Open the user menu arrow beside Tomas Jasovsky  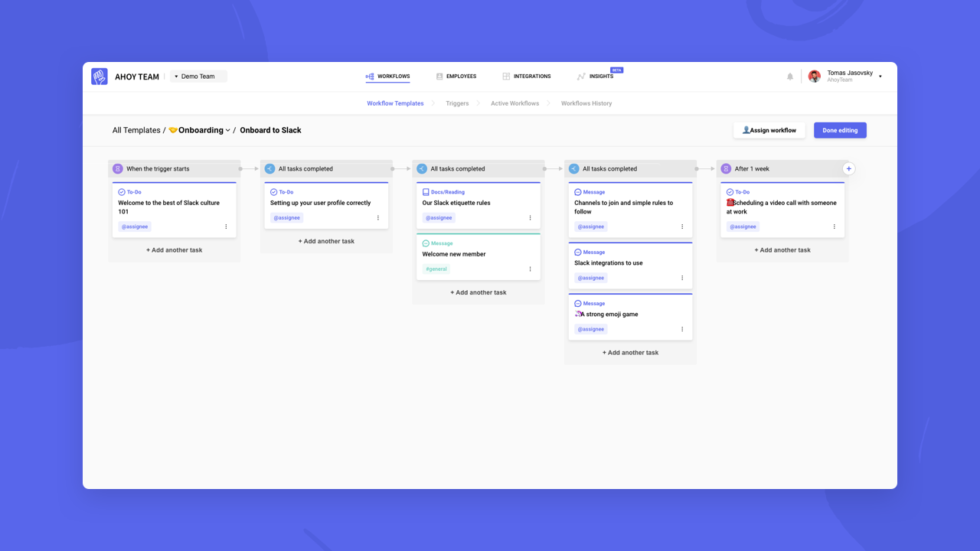point(880,77)
